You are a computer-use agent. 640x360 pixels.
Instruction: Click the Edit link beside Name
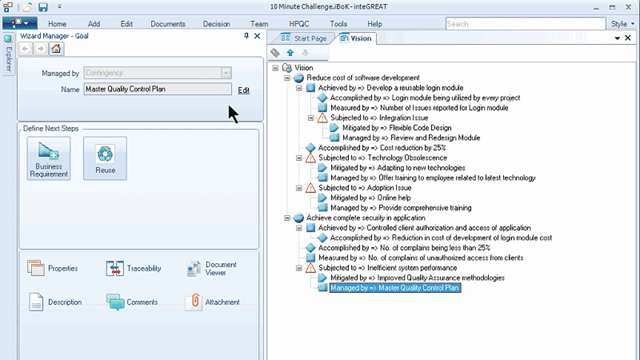tap(244, 90)
